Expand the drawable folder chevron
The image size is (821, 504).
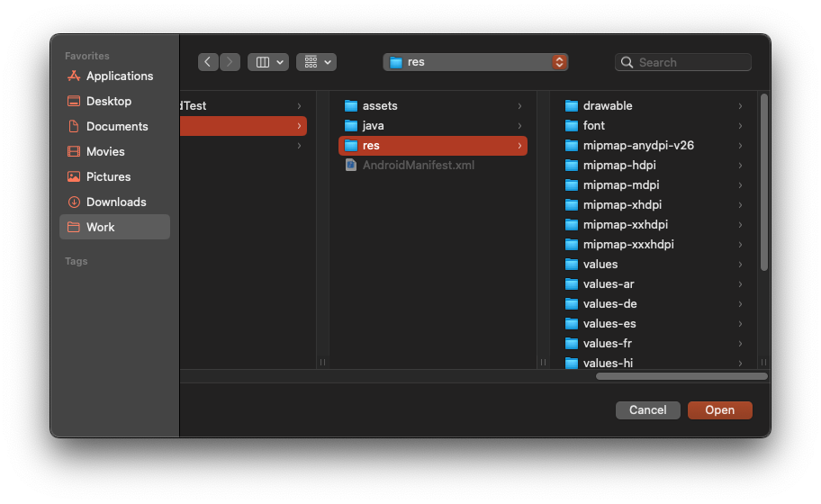click(x=740, y=105)
